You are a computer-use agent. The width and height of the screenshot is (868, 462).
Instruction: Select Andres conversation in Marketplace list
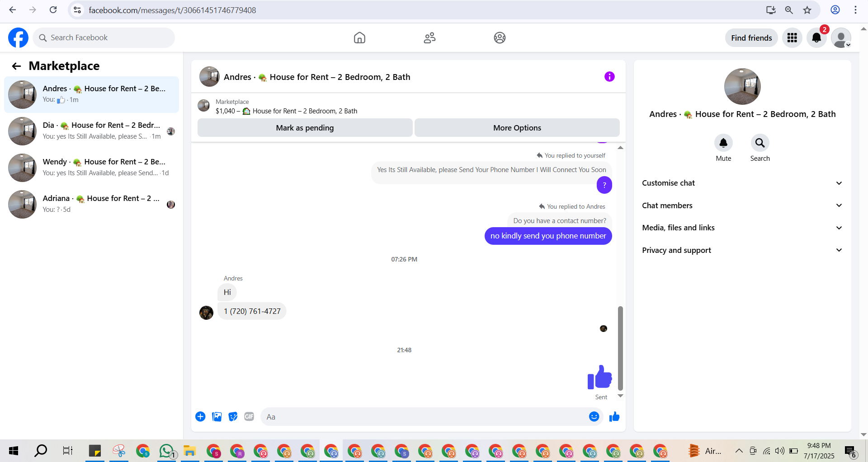pos(91,94)
